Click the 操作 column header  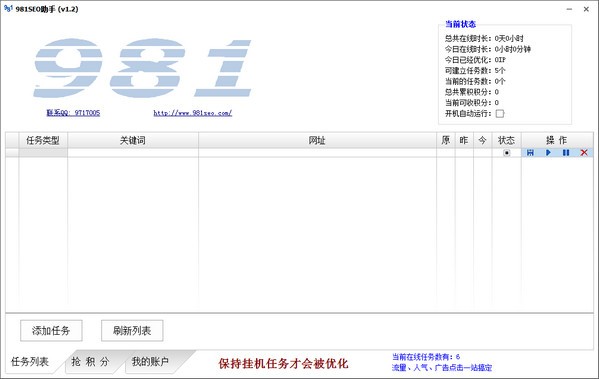(557, 140)
